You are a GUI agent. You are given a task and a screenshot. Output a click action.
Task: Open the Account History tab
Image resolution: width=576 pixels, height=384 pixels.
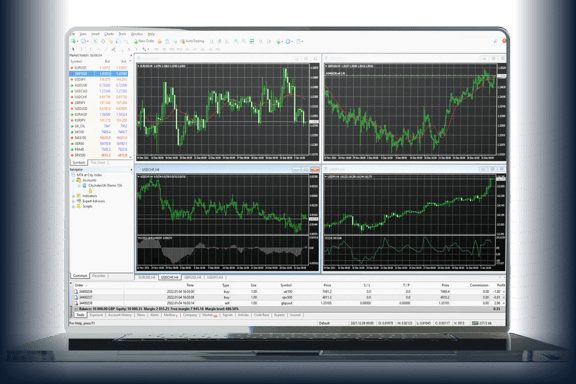click(x=120, y=315)
